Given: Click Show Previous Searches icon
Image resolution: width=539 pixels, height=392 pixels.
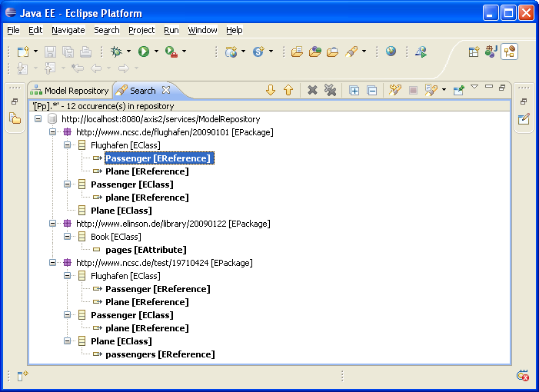Looking at the screenshot, I should tap(431, 91).
